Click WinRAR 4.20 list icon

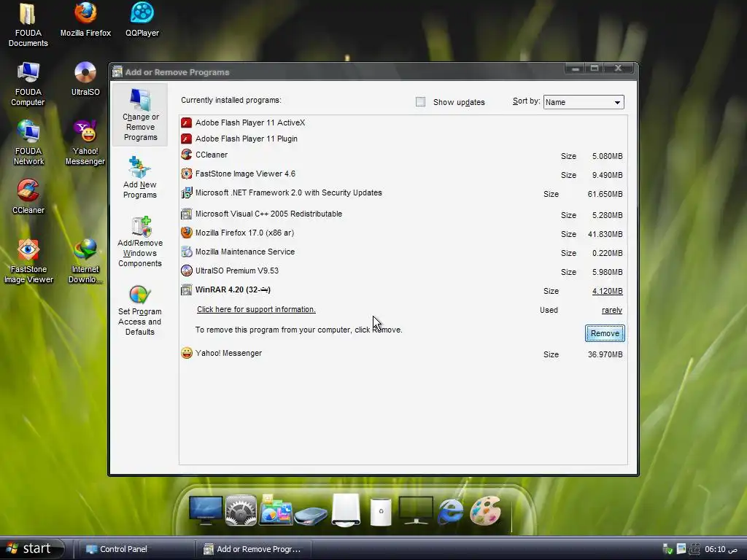tap(186, 290)
